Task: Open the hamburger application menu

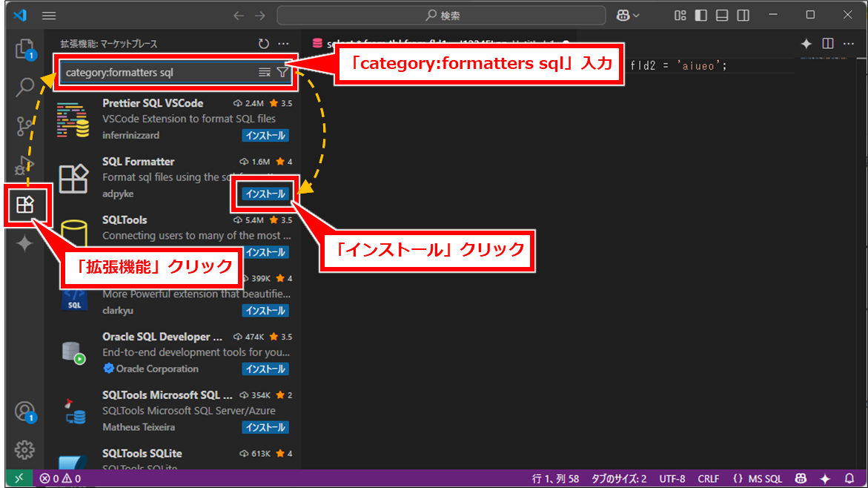Action: 49,16
